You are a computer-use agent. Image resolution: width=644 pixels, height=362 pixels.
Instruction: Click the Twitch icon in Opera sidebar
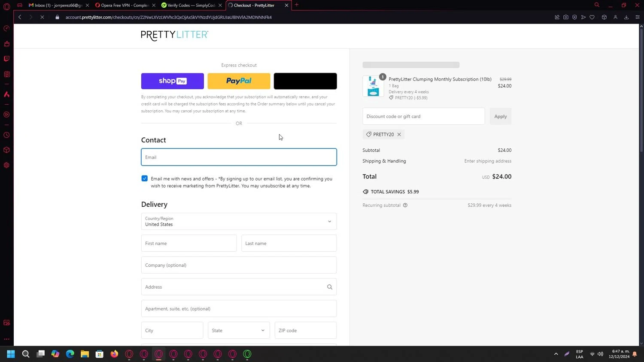6,59
